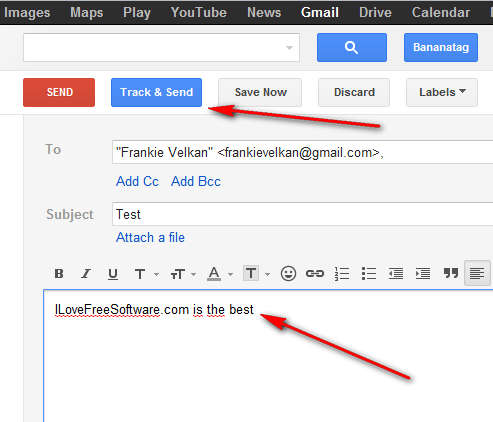
Task: Open the font family dropdown
Action: [x=146, y=274]
